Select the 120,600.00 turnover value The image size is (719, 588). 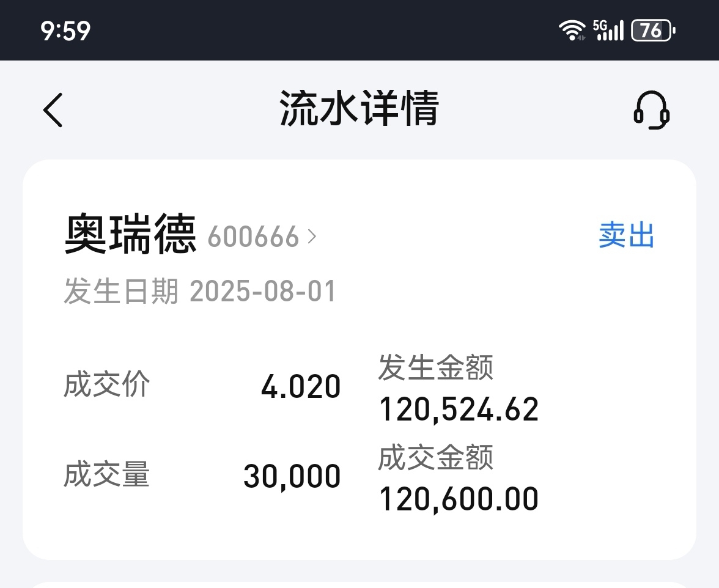[459, 499]
